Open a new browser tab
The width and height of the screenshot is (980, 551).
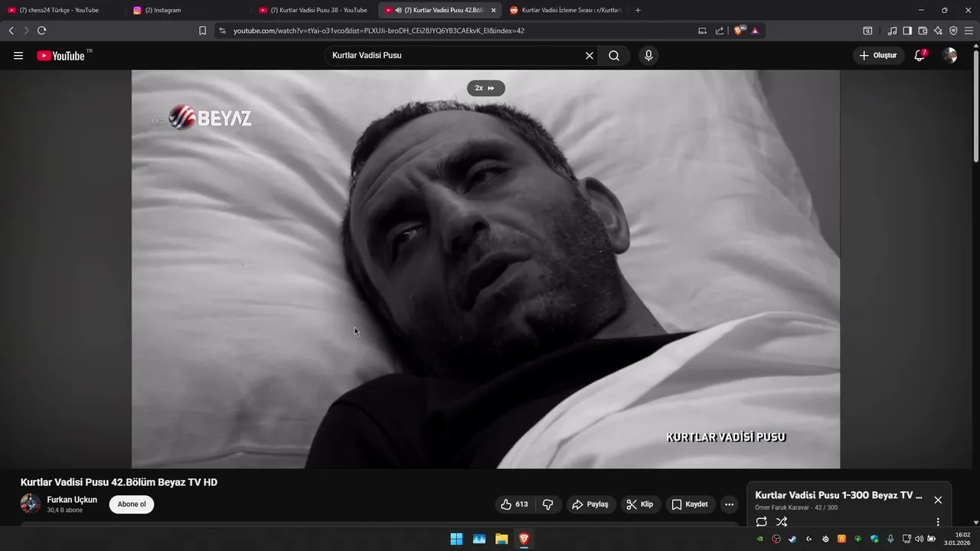[638, 10]
